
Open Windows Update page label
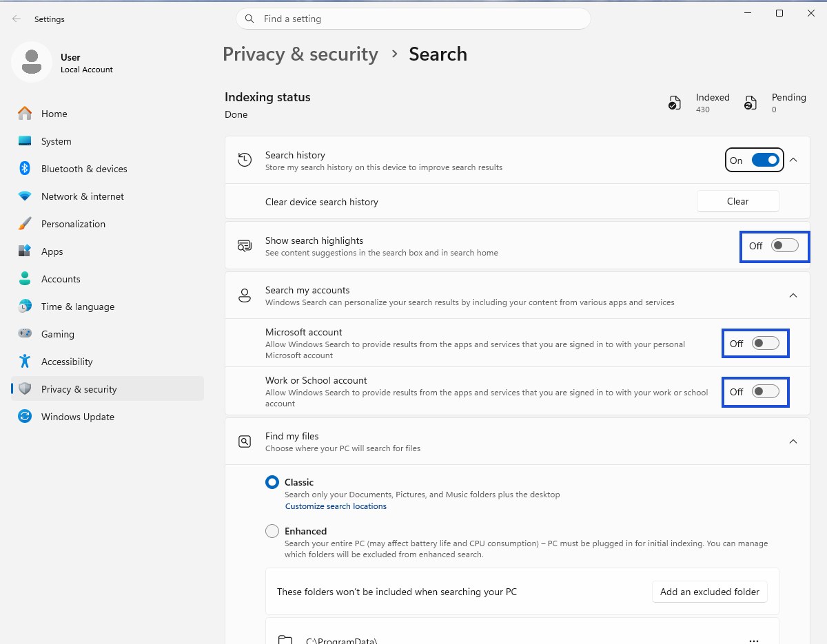[78, 417]
